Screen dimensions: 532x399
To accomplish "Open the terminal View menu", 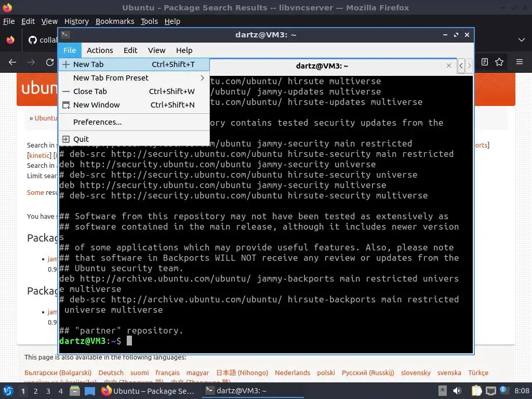I will tap(156, 50).
